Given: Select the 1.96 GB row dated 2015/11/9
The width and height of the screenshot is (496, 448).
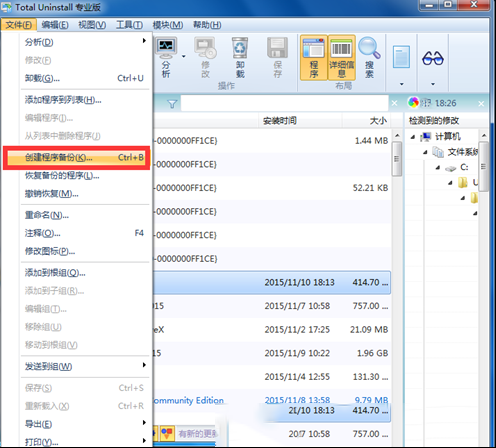Looking at the screenshot, I should tap(272, 353).
